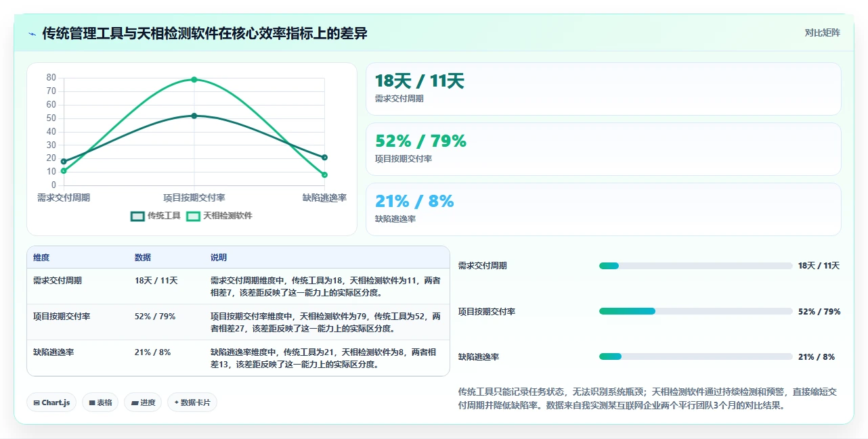Click the lightning icon beside the title
Viewport: 868px width, 439px height.
pos(32,33)
